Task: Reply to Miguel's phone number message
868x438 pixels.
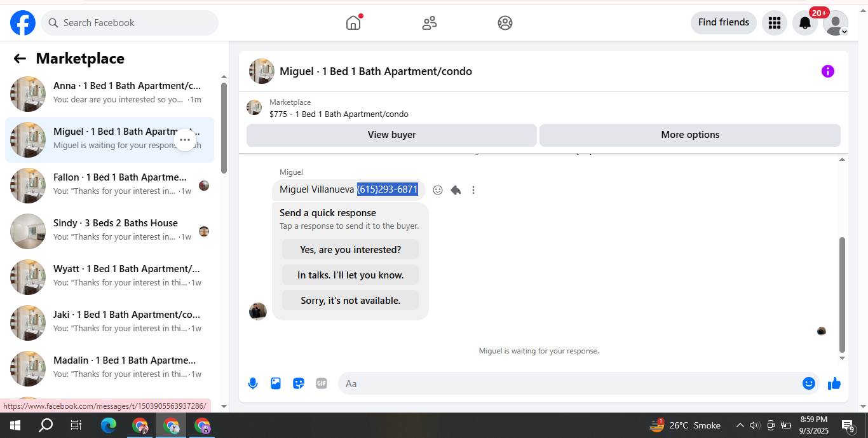Action: point(456,190)
